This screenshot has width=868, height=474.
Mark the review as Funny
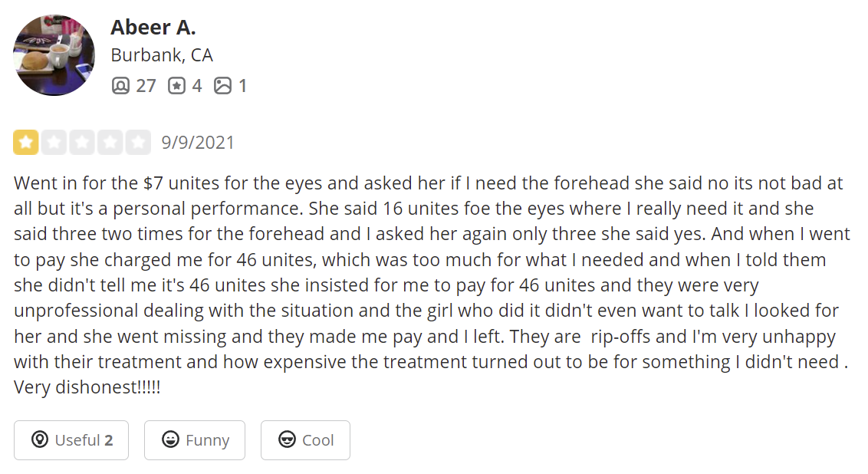(195, 440)
